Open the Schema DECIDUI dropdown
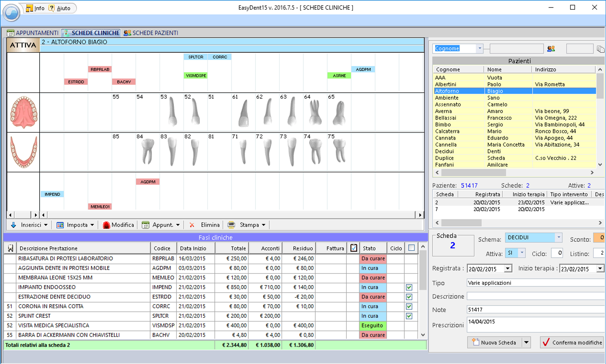606x364 pixels. click(x=559, y=237)
